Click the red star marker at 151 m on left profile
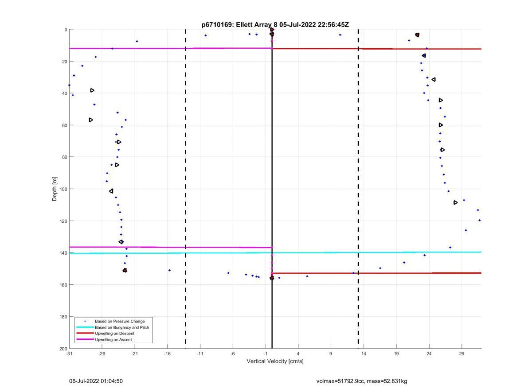This screenshot has height=392, width=532. click(x=125, y=270)
